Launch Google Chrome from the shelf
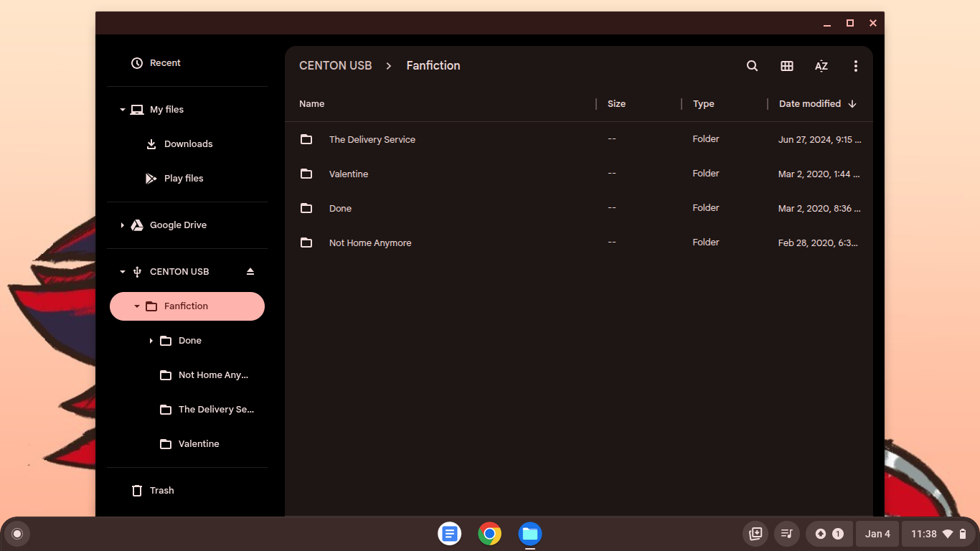 (490, 534)
